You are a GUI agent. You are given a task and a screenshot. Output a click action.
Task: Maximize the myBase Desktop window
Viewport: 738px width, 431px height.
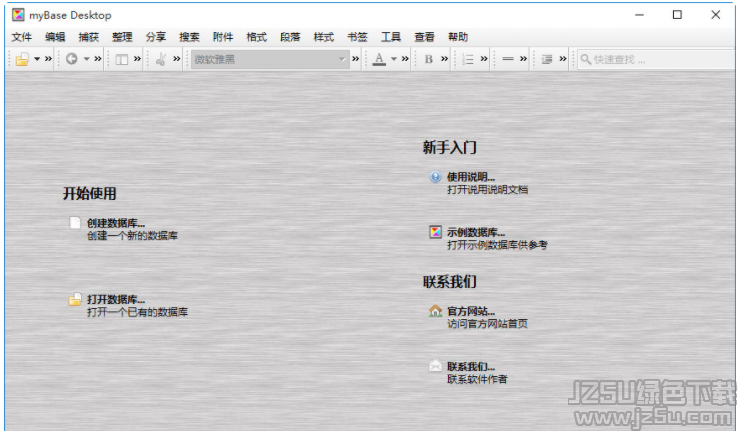pyautogui.click(x=677, y=15)
